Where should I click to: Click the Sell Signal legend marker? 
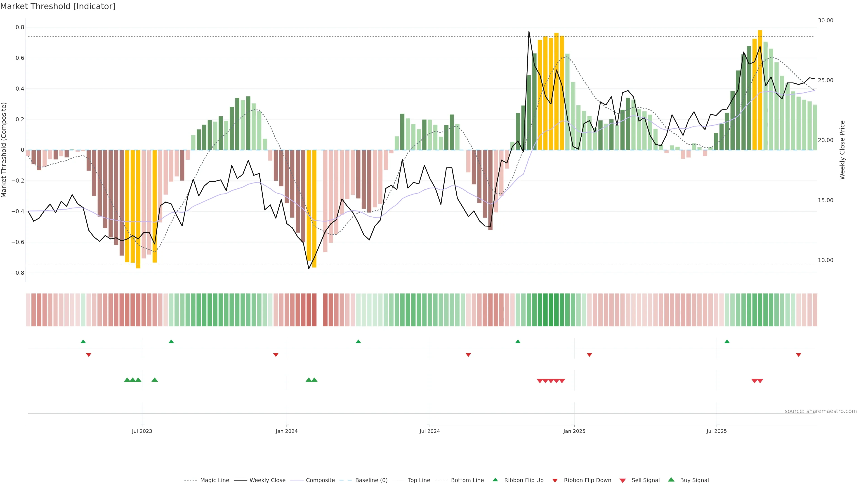pos(623,480)
